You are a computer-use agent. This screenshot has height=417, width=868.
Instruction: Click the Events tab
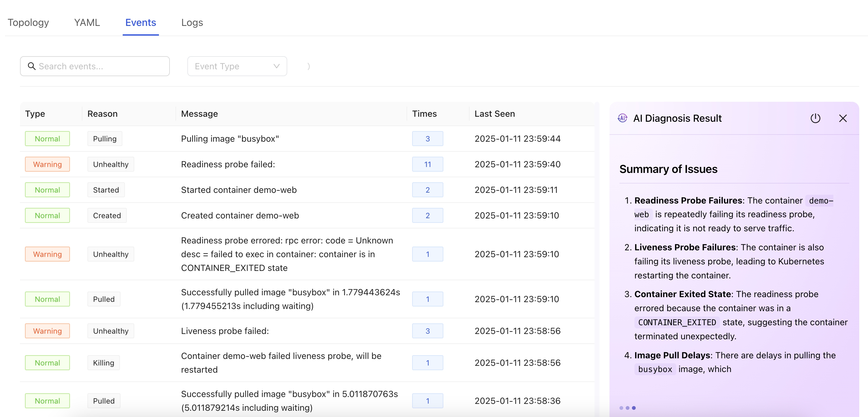[x=141, y=22]
